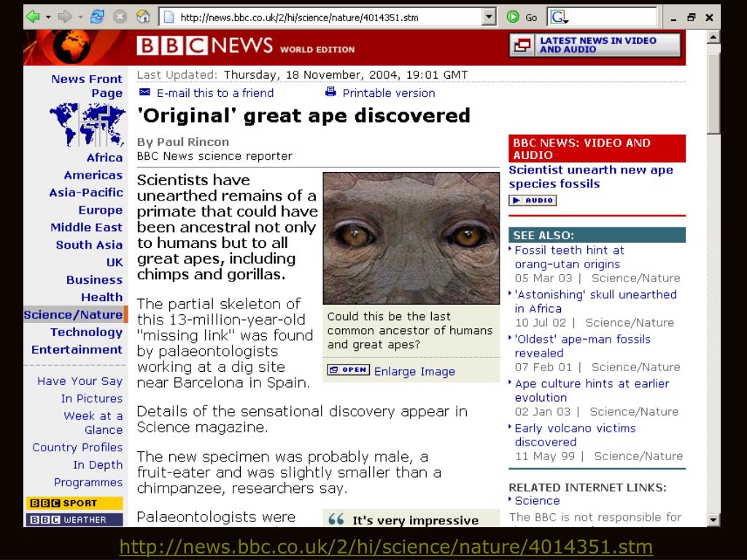Open the Business news section
The image size is (747, 560).
click(94, 280)
